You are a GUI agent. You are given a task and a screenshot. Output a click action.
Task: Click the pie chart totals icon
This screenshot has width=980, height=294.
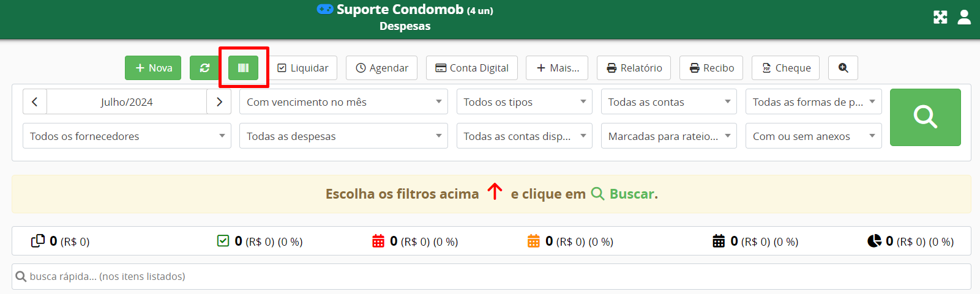[x=874, y=241]
